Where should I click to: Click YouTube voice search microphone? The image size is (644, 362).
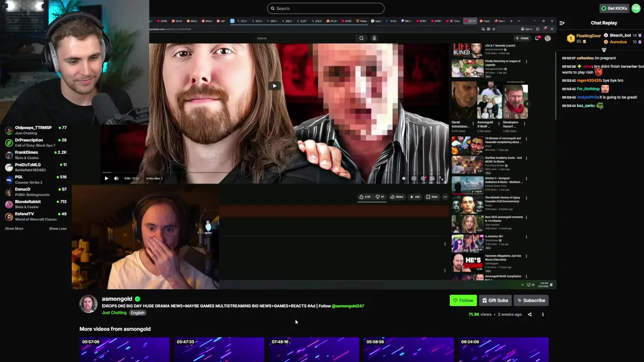pos(374,38)
